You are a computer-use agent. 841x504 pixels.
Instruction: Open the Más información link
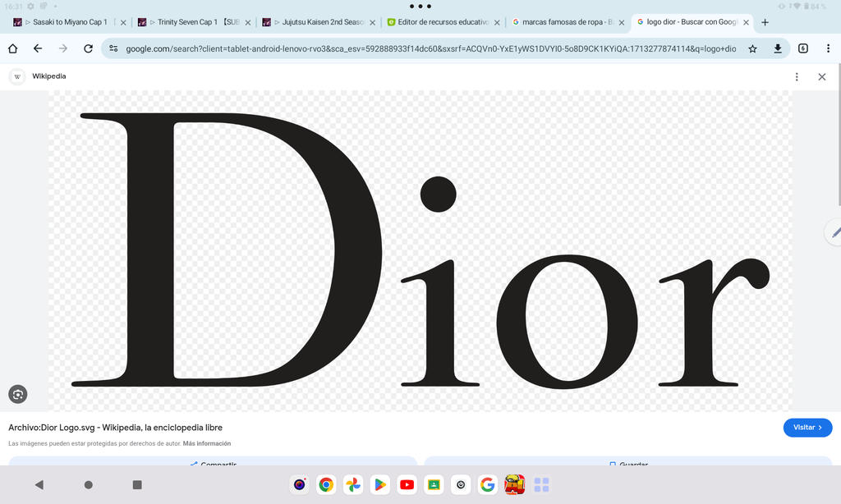[206, 443]
